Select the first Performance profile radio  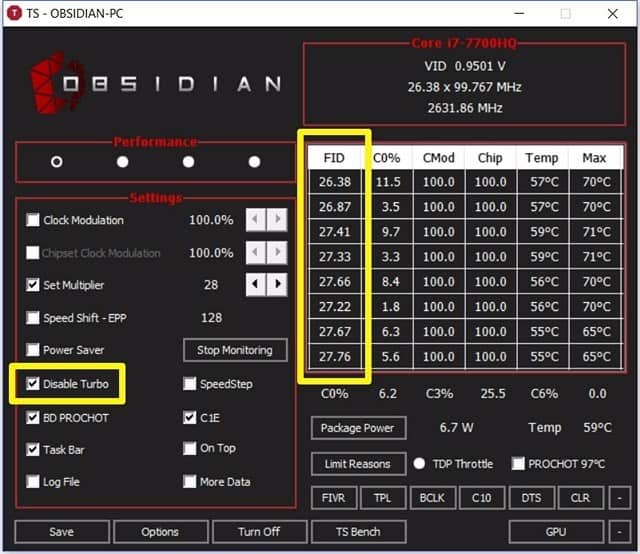coord(57,162)
